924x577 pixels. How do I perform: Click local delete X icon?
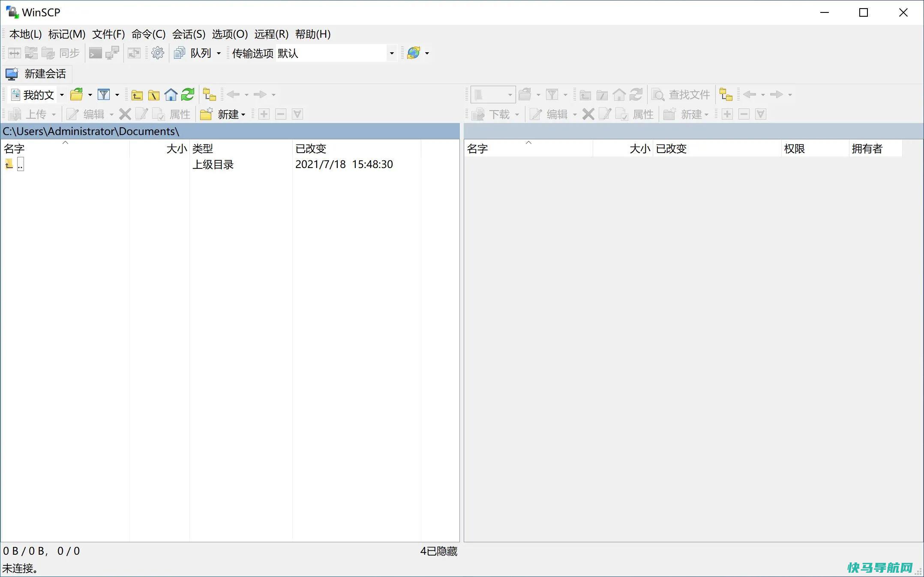[125, 114]
